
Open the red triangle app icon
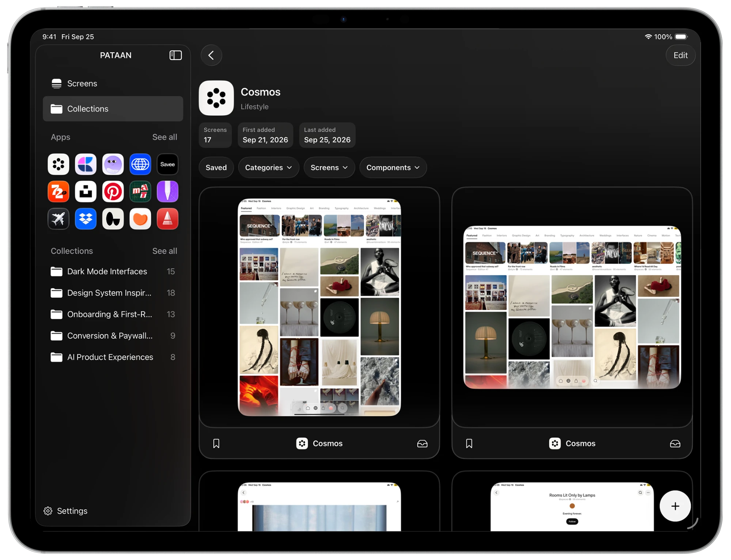tap(167, 219)
